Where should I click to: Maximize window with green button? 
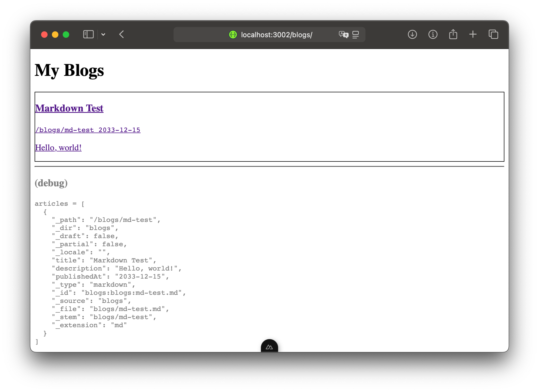pos(66,35)
